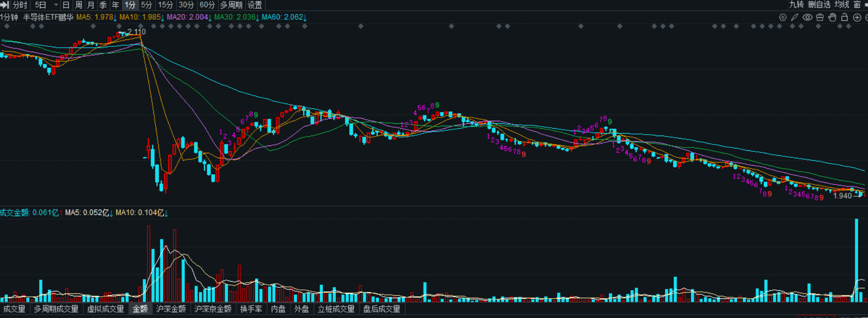The image size is (868, 318).
Task: Switch to the 盘后成交量 tab
Action: 382,309
